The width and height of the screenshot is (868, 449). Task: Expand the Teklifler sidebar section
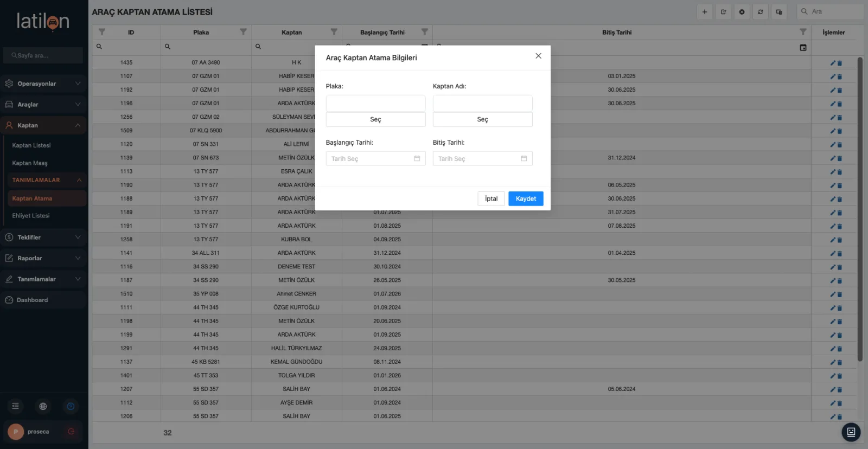tap(43, 238)
